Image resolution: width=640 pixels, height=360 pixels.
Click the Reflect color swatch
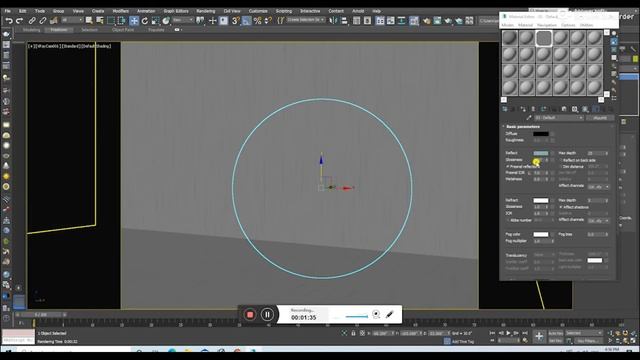[541, 153]
